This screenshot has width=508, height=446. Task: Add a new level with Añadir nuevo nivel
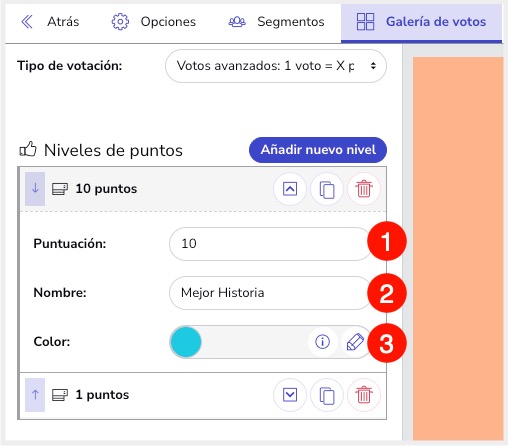(x=318, y=150)
